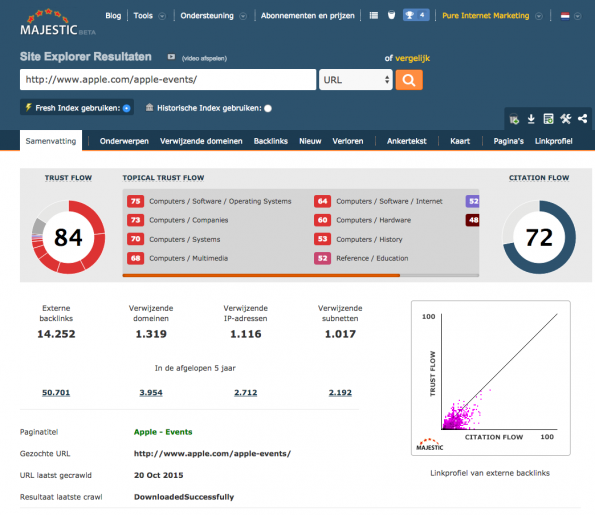Click the TOPICAL TRUST FLOW heading

[x=163, y=178]
